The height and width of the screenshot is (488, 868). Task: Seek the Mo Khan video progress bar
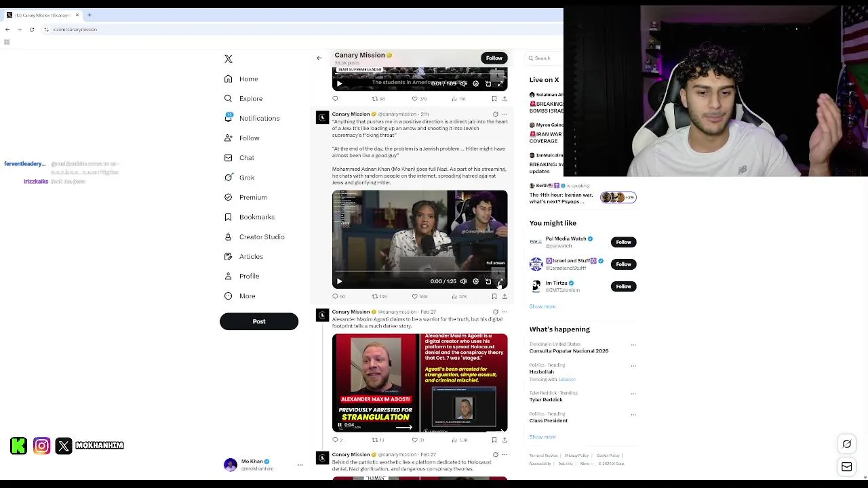pyautogui.click(x=420, y=272)
